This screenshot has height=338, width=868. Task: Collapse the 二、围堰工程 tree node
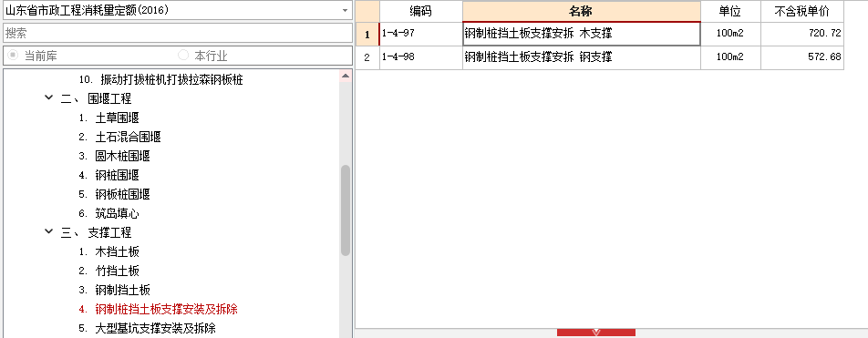(x=49, y=98)
